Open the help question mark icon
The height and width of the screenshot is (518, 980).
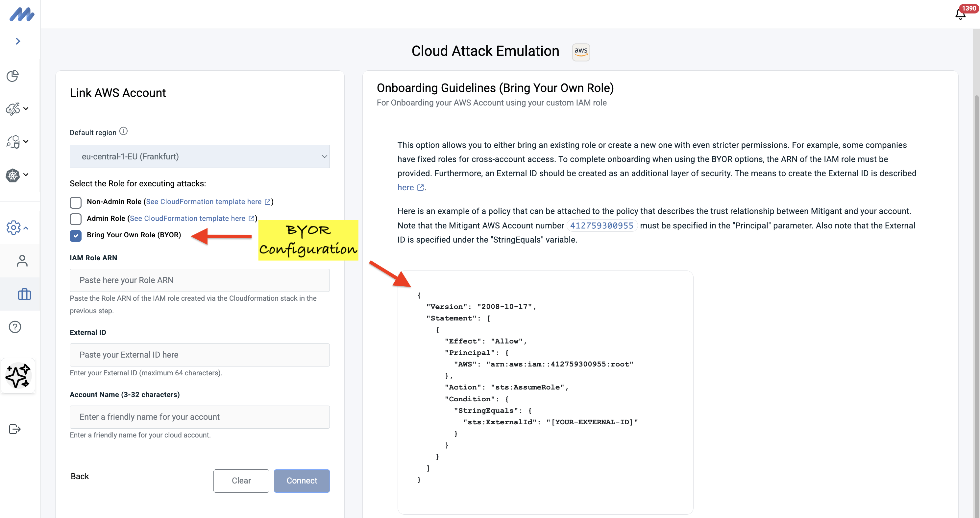(x=15, y=327)
